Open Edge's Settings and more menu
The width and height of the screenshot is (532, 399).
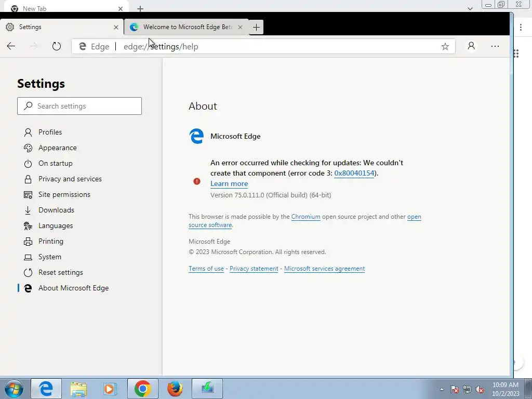(495, 46)
